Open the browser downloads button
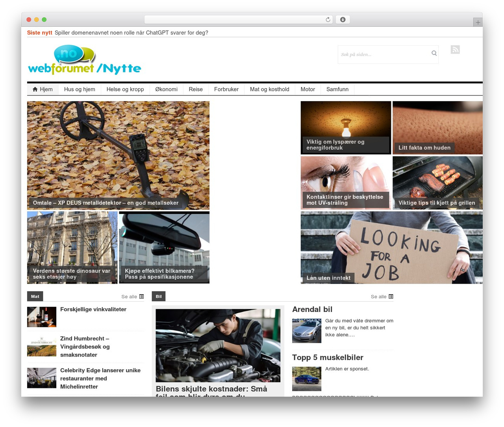This screenshot has height=427, width=504. 343,20
